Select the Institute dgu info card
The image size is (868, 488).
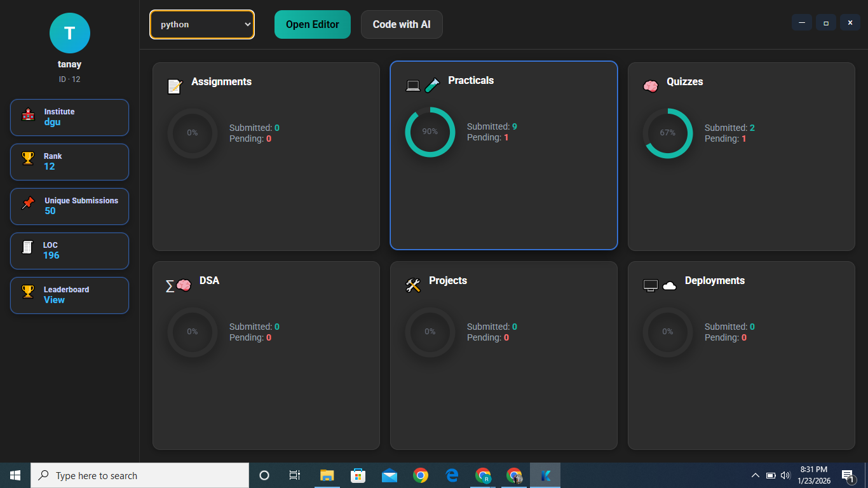(x=69, y=118)
